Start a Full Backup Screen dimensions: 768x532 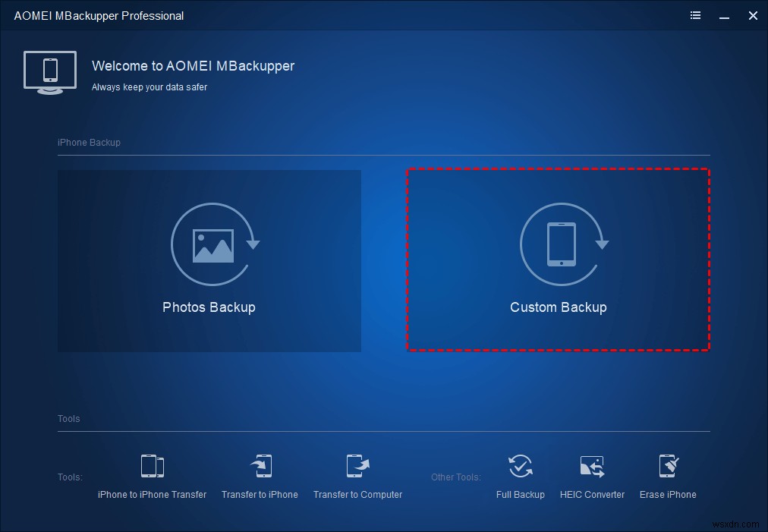(x=521, y=477)
